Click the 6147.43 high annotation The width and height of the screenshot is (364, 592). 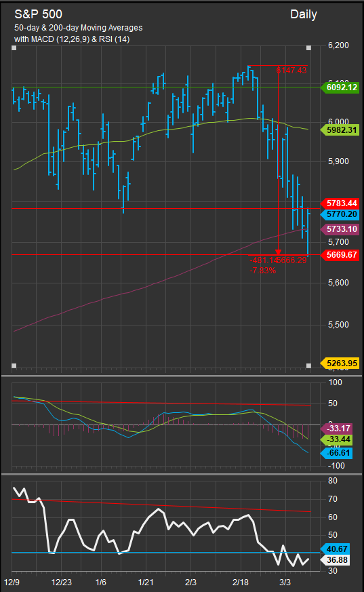291,71
